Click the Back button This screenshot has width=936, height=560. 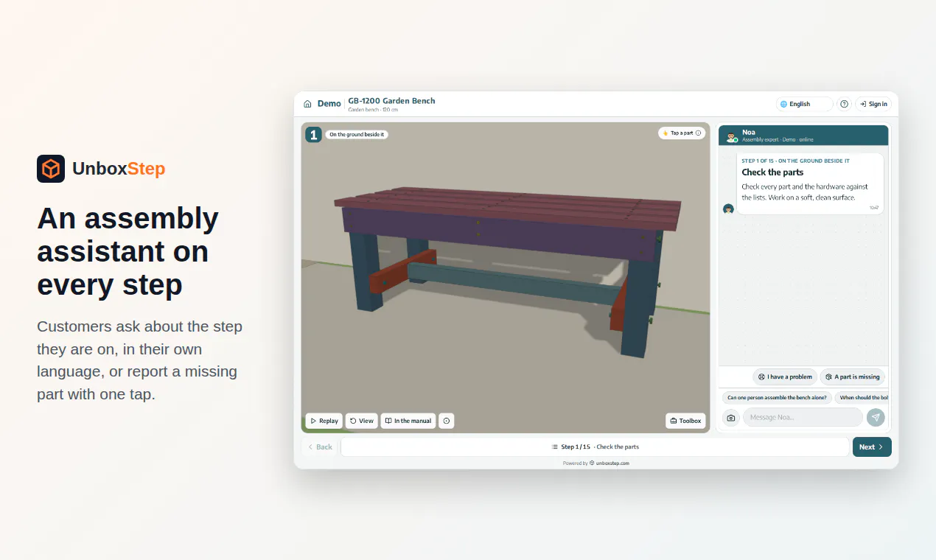click(320, 447)
